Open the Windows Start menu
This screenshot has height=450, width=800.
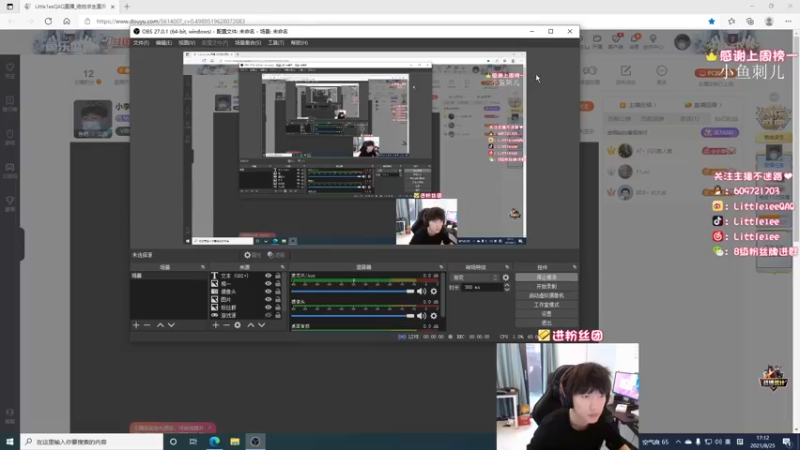[x=10, y=441]
